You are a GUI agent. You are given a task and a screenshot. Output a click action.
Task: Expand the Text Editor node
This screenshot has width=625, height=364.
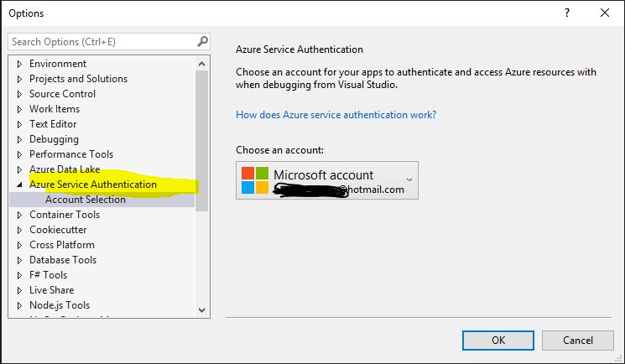(19, 124)
